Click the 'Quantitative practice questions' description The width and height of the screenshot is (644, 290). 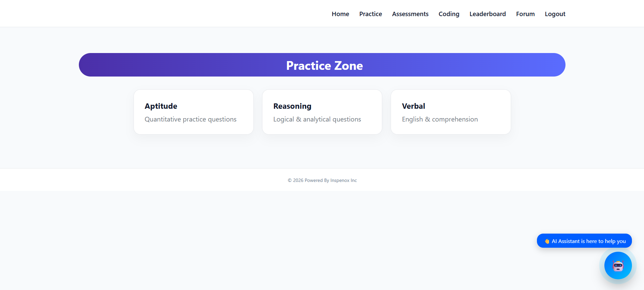point(190,119)
